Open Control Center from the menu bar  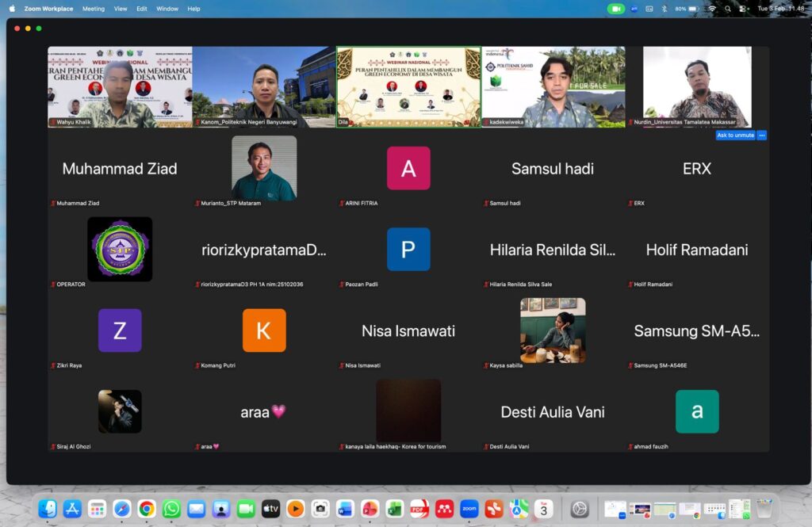[x=743, y=9]
